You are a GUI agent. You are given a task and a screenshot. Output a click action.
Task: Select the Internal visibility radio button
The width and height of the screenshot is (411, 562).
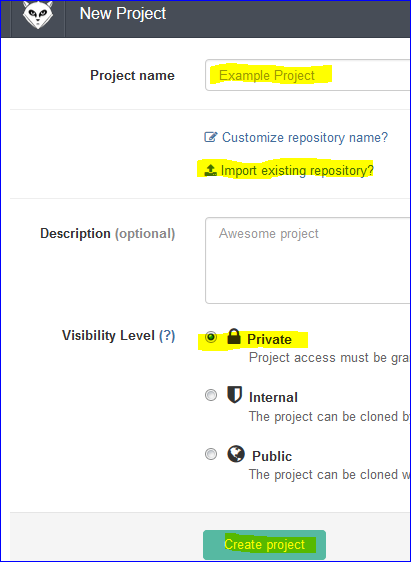[211, 395]
